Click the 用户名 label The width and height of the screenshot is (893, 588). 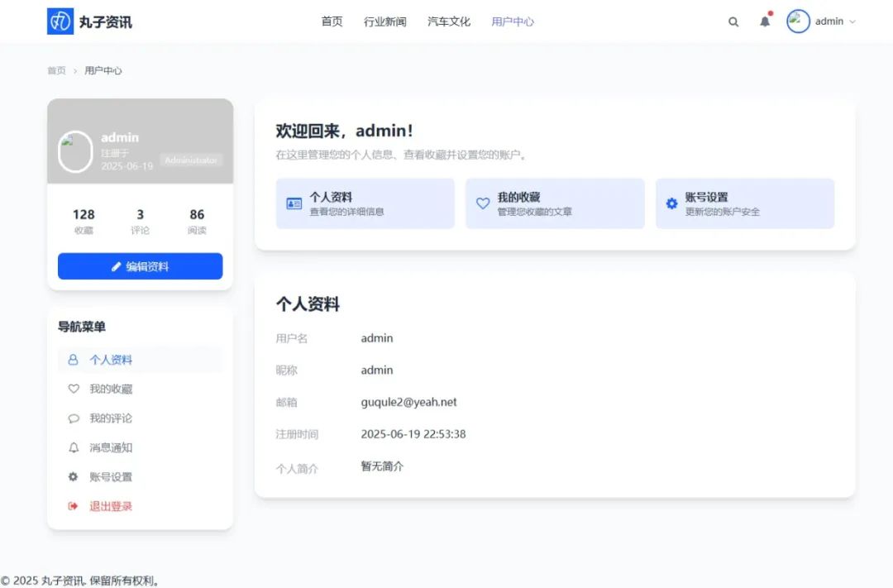coord(292,338)
